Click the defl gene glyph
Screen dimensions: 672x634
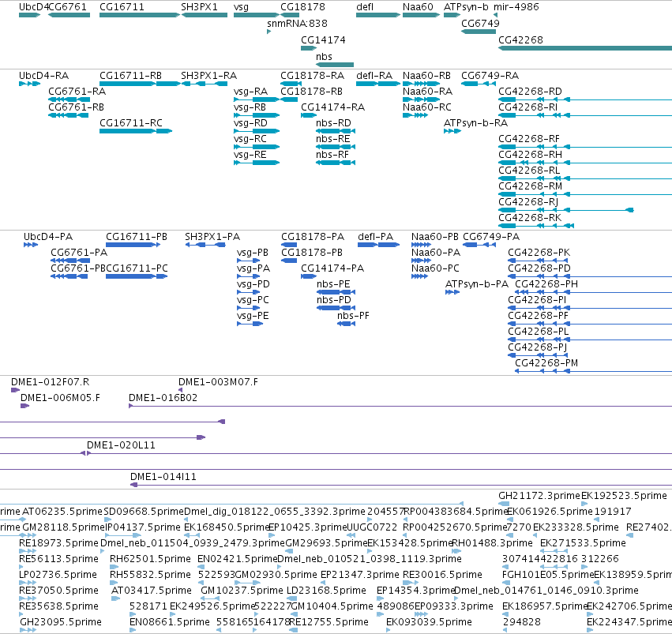pyautogui.click(x=378, y=15)
